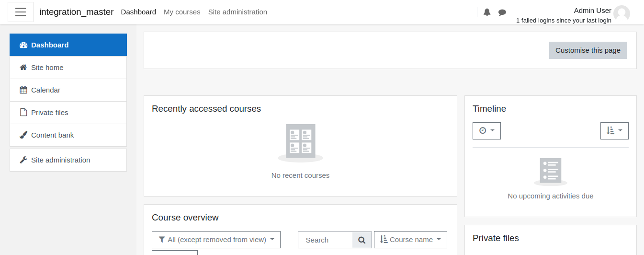Click the Dashboard gauge icon in sidebar
This screenshot has height=255, width=644.
[x=23, y=45]
